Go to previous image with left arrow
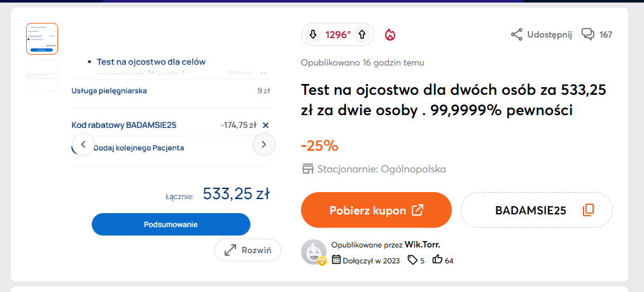644x292 pixels. point(83,145)
